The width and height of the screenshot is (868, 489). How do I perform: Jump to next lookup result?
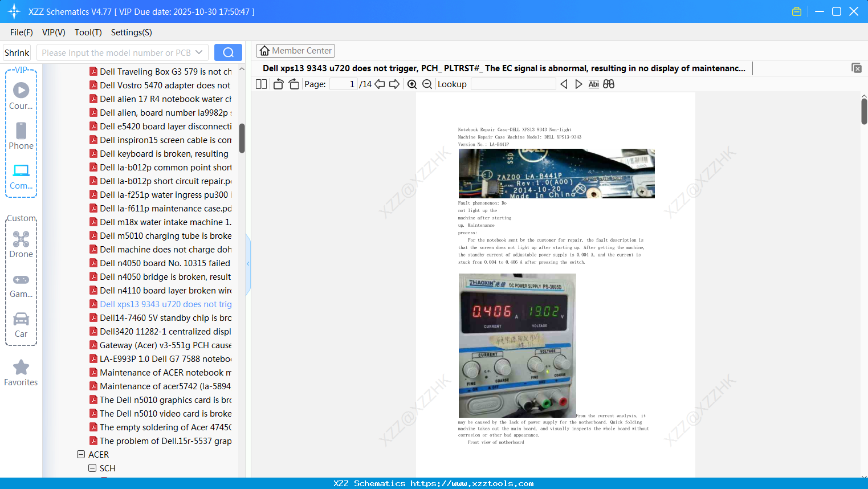[578, 84]
